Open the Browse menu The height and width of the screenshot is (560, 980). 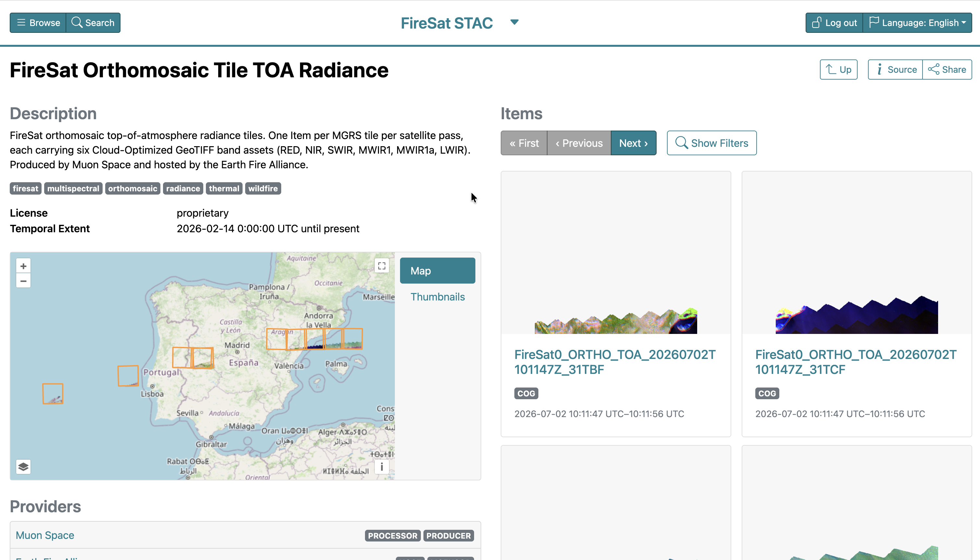(38, 23)
